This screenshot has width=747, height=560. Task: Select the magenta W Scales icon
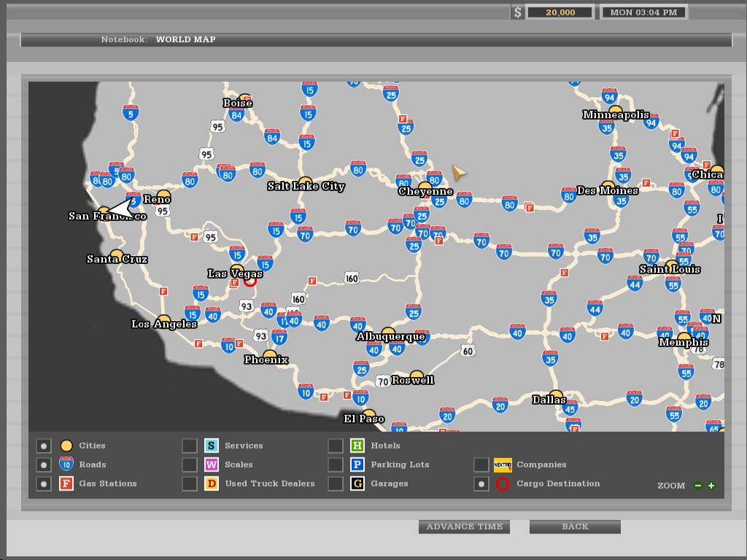coord(211,464)
